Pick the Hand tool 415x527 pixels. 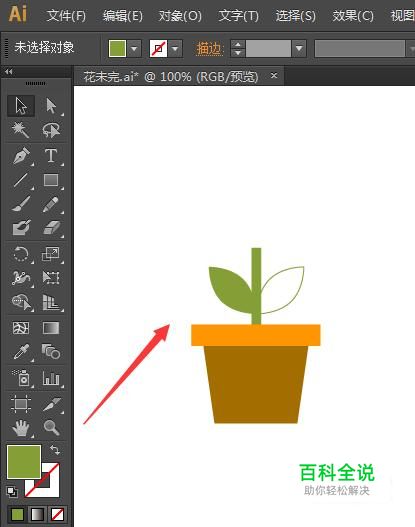pos(21,428)
